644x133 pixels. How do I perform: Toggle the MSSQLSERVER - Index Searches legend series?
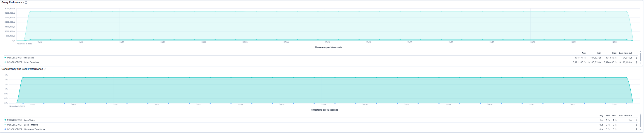click(x=23, y=62)
